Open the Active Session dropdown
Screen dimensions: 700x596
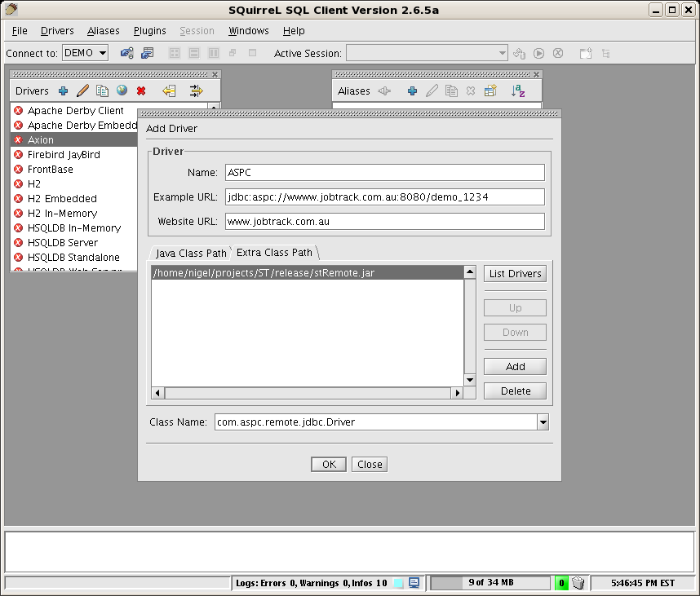tap(427, 53)
